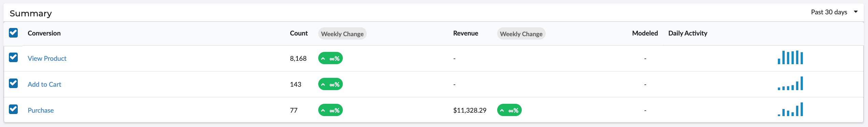Click Weekly Change pill next to Revenue
The image size is (868, 127).
point(521,34)
